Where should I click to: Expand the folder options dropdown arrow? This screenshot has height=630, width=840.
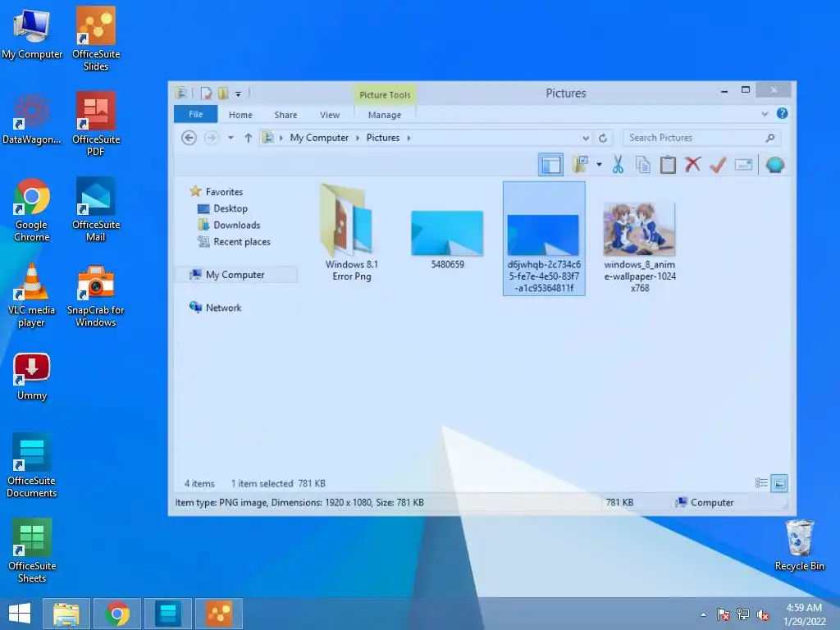tap(599, 164)
